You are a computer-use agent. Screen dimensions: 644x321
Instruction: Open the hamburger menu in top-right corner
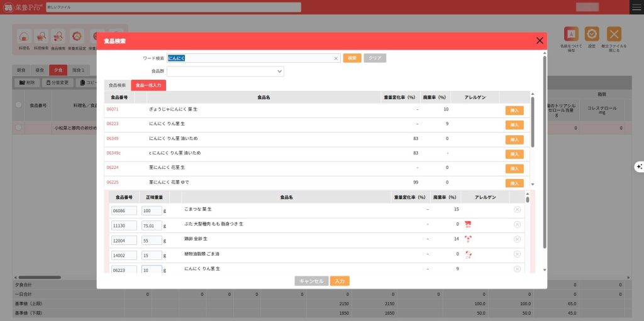point(635,7)
